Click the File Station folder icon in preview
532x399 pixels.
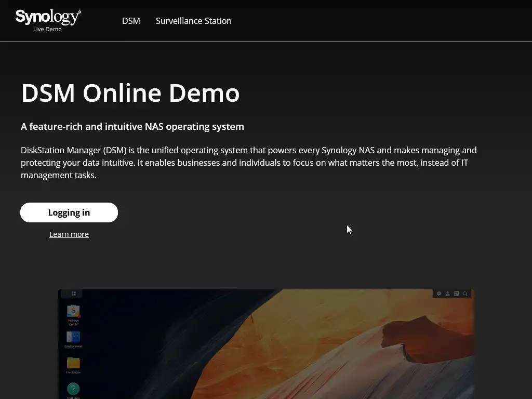coord(73,363)
